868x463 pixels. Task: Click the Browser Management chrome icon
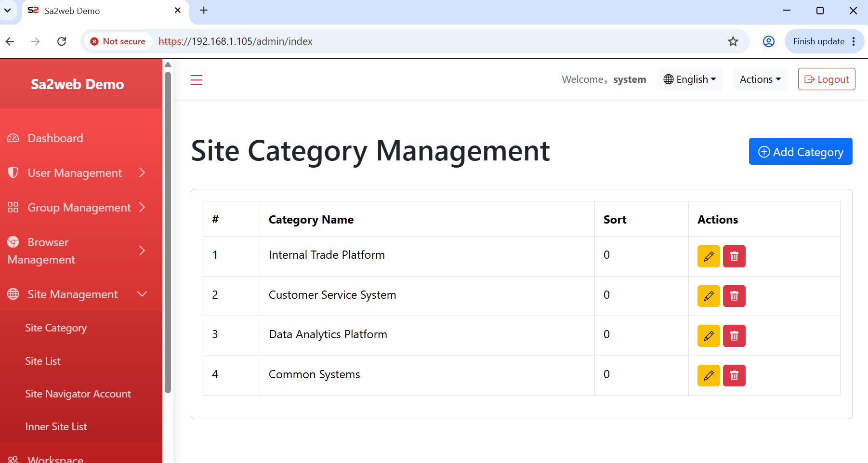coord(13,242)
